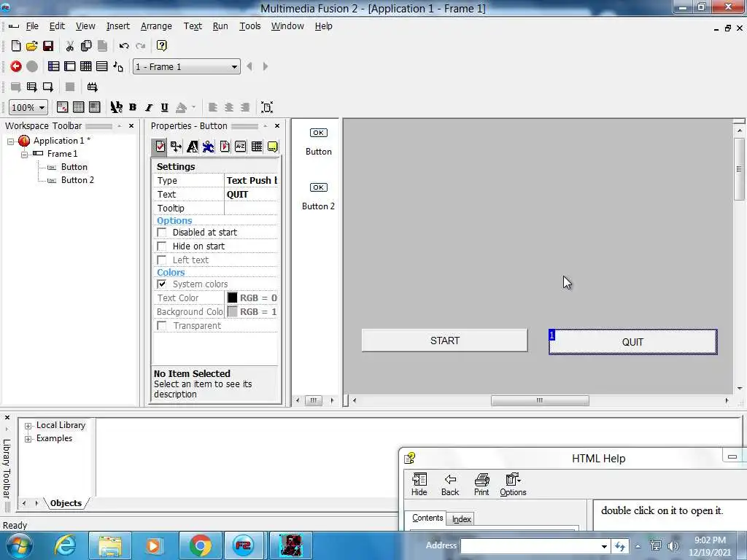Open the Arrange menu
Screen dimensions: 747x560
156,26
